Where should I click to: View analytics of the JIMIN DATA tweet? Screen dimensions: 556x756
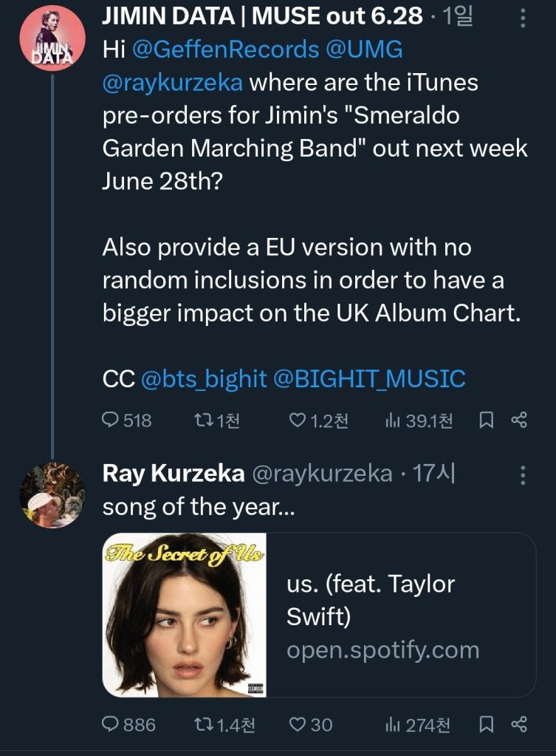[x=393, y=420]
